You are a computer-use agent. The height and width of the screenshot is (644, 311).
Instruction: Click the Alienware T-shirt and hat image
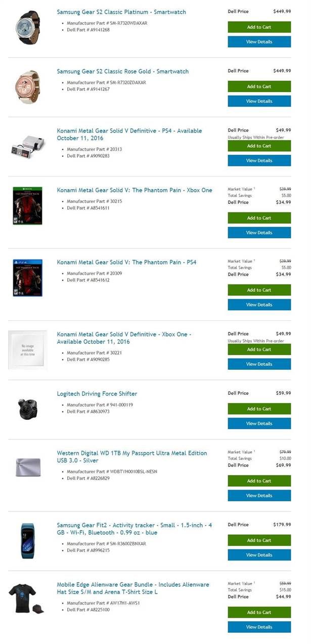(26, 599)
